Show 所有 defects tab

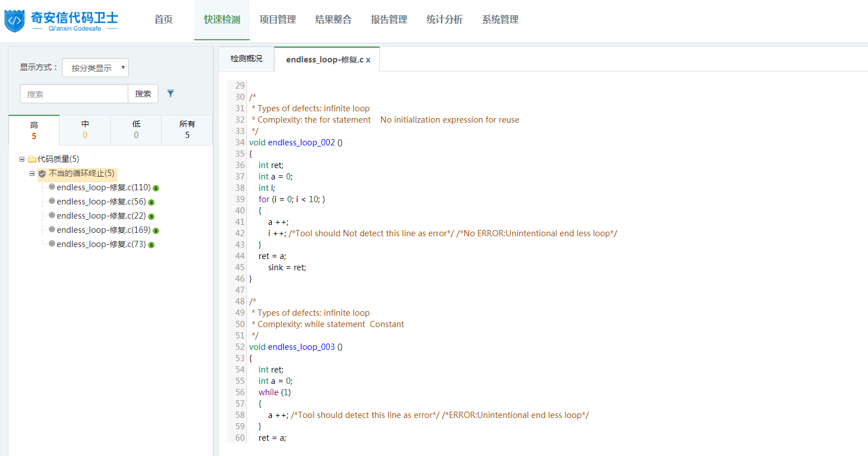click(x=187, y=130)
